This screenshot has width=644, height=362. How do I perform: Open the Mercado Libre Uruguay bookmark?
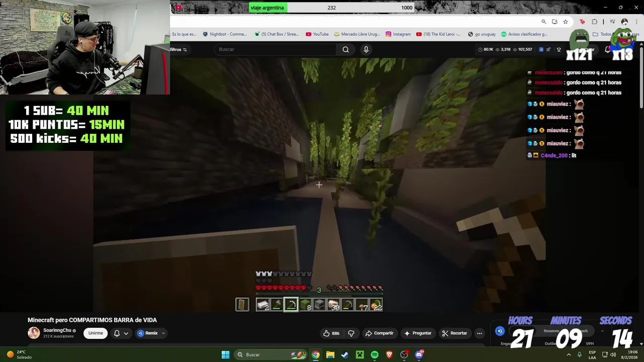point(357,34)
